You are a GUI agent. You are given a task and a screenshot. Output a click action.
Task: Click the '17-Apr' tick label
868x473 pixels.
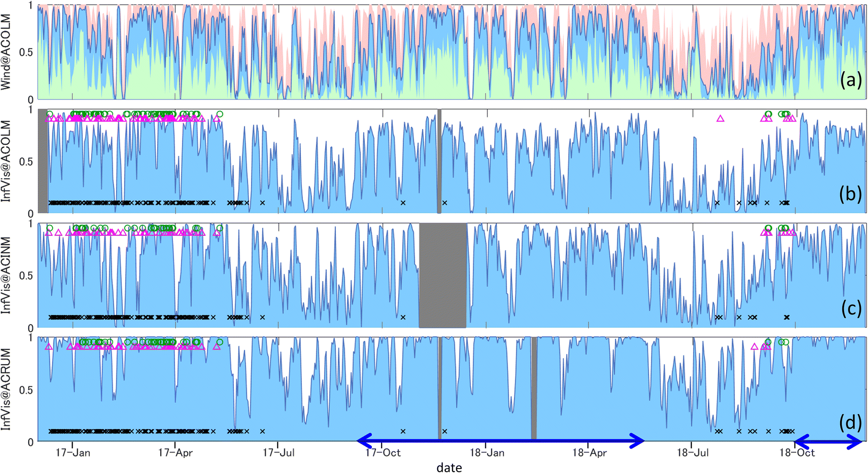coord(175,453)
